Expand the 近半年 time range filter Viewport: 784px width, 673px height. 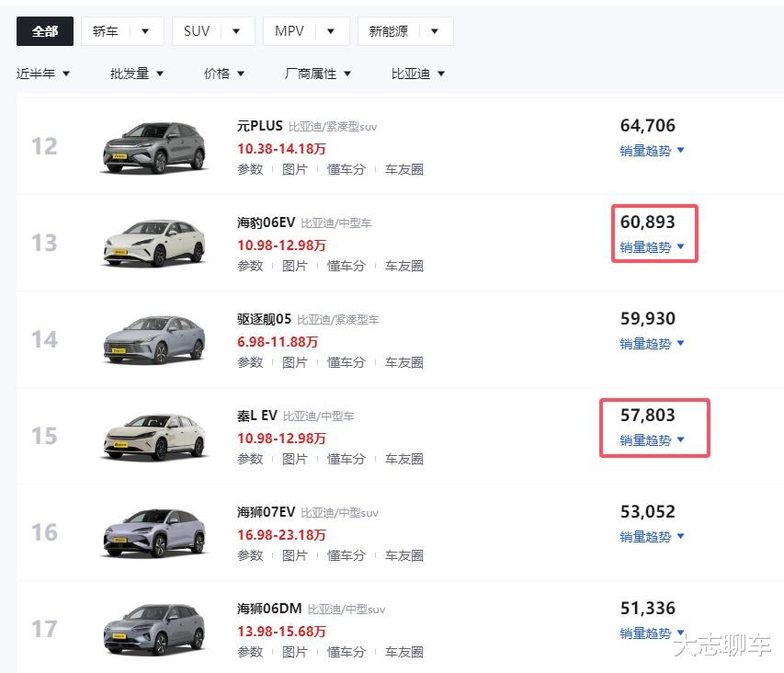43,74
